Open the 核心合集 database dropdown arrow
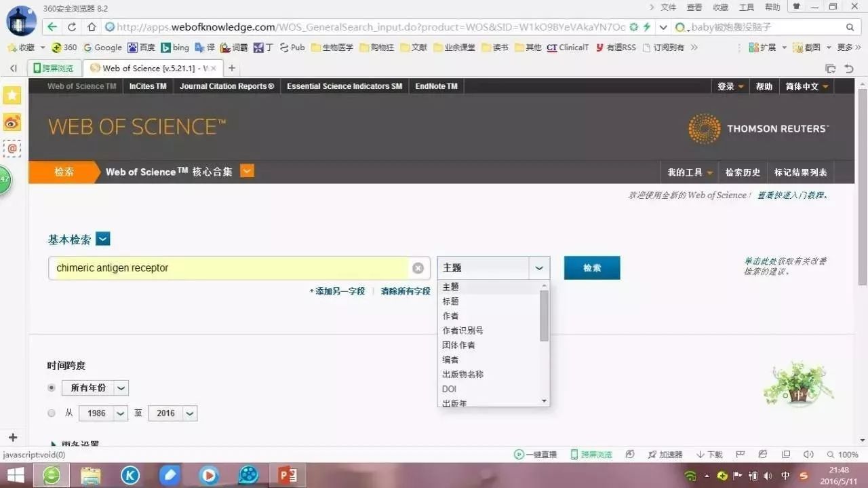 pos(247,171)
